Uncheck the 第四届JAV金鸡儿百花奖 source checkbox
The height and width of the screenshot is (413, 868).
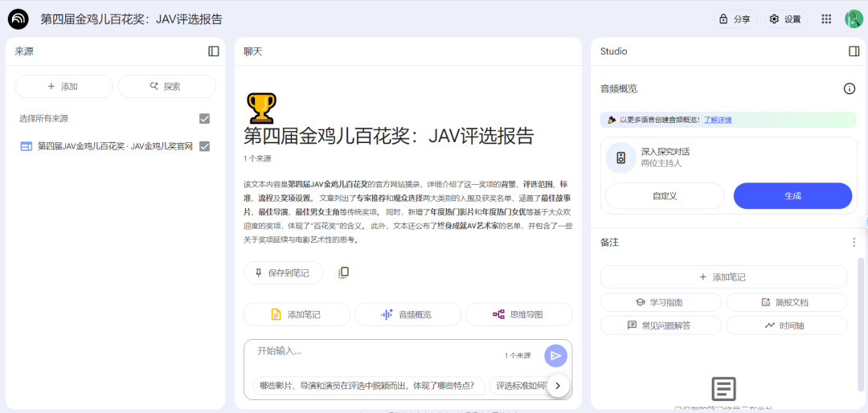204,146
